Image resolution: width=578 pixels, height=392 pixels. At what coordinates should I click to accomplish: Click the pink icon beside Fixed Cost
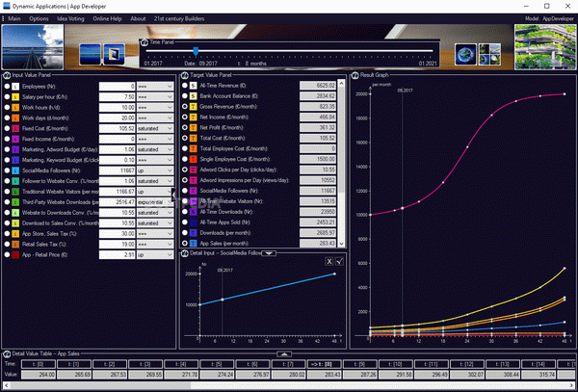[x=15, y=128]
